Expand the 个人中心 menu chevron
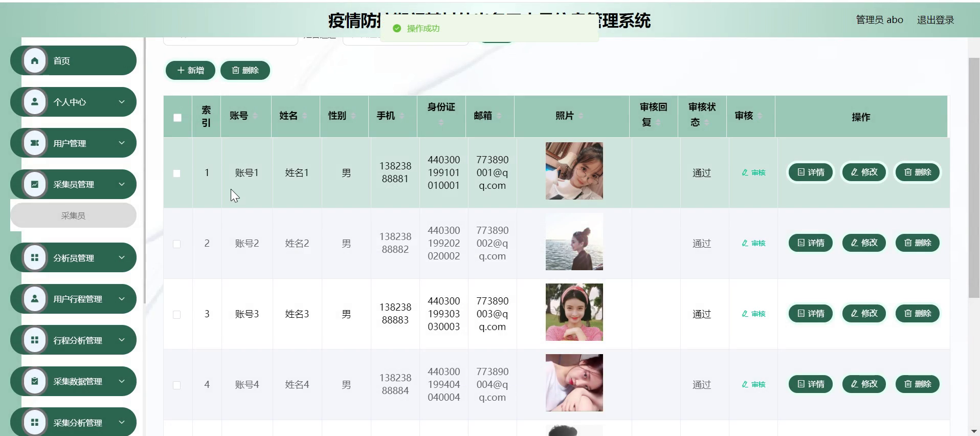 pyautogui.click(x=122, y=102)
